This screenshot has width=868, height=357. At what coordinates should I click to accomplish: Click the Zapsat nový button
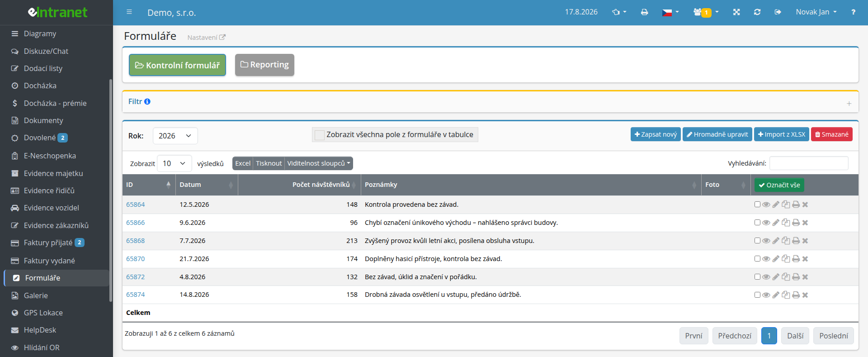(656, 134)
